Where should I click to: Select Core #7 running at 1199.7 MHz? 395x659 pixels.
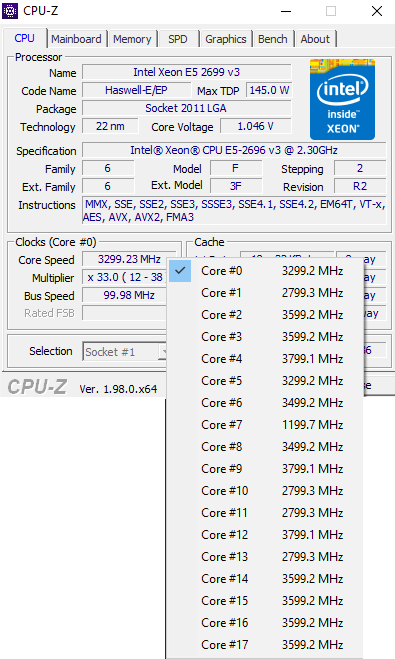pyautogui.click(x=265, y=424)
